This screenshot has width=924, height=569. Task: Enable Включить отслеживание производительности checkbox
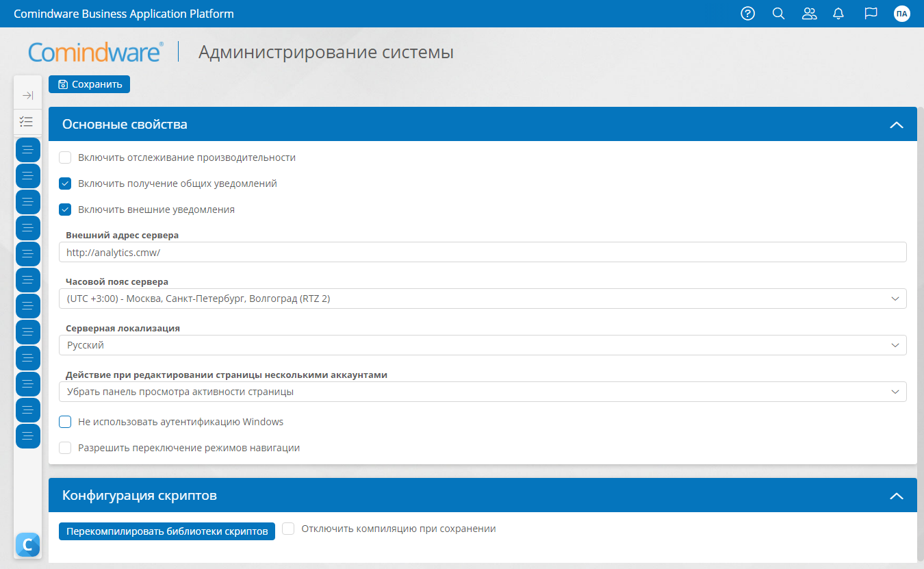coord(65,157)
